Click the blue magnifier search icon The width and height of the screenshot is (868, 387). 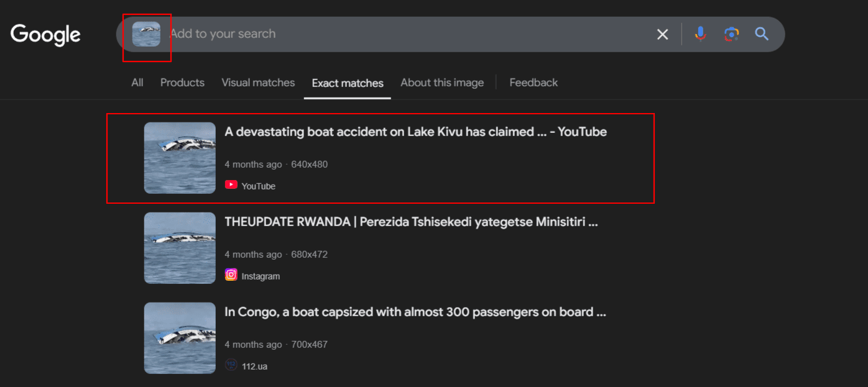click(x=762, y=34)
